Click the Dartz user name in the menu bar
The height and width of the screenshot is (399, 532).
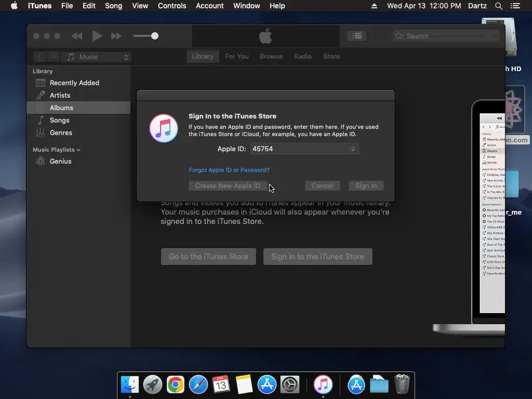[477, 6]
